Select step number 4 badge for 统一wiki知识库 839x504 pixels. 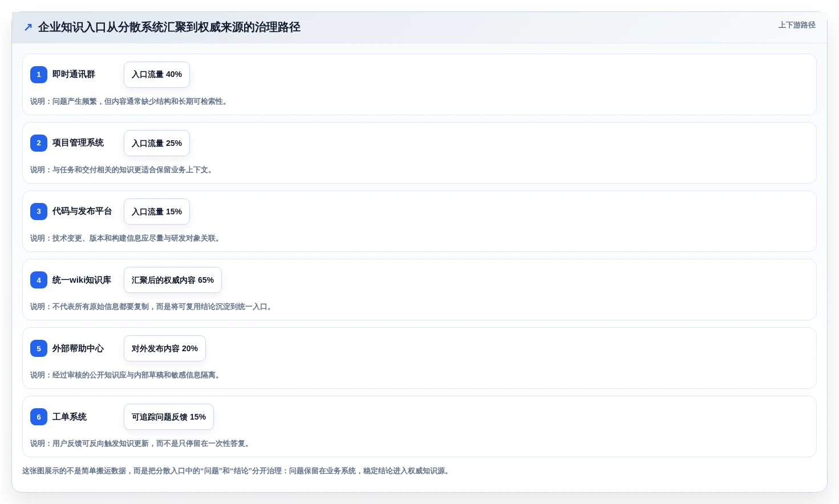click(39, 280)
